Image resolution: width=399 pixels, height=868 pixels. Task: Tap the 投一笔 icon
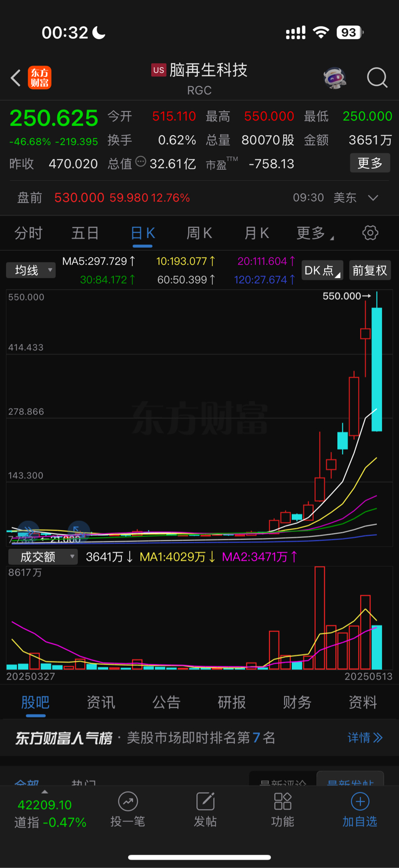pyautogui.click(x=128, y=801)
